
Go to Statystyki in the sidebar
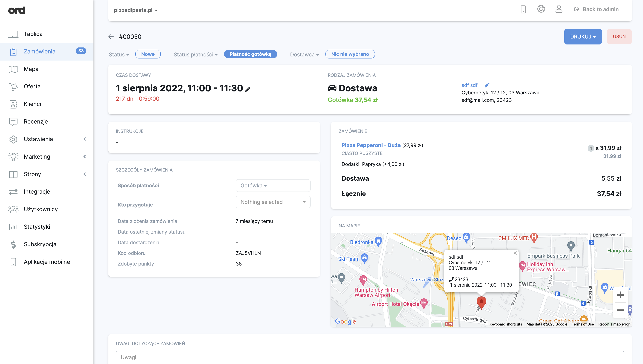tap(37, 227)
